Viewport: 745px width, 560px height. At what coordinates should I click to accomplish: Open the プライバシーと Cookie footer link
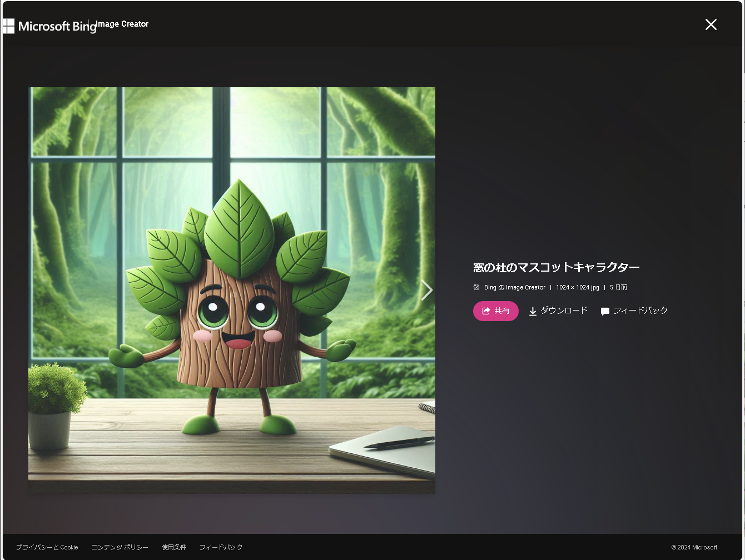[47, 547]
